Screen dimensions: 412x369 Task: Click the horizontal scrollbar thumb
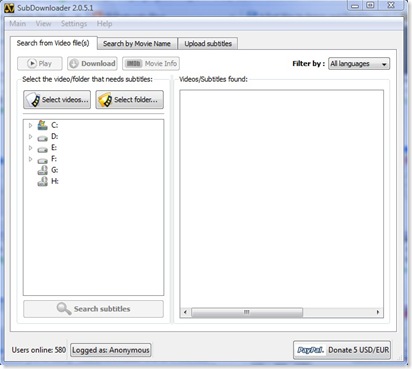[247, 312]
